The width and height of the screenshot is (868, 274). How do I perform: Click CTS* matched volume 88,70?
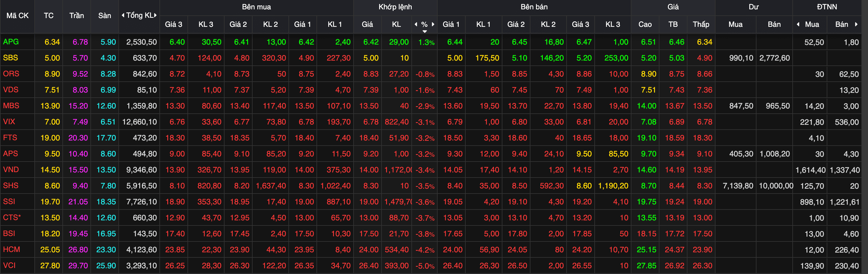click(399, 218)
